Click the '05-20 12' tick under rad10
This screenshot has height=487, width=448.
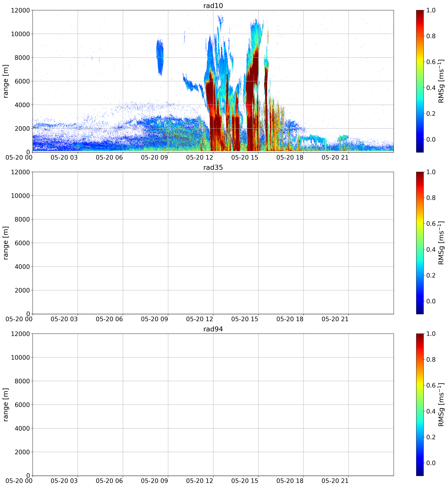pyautogui.click(x=200, y=158)
